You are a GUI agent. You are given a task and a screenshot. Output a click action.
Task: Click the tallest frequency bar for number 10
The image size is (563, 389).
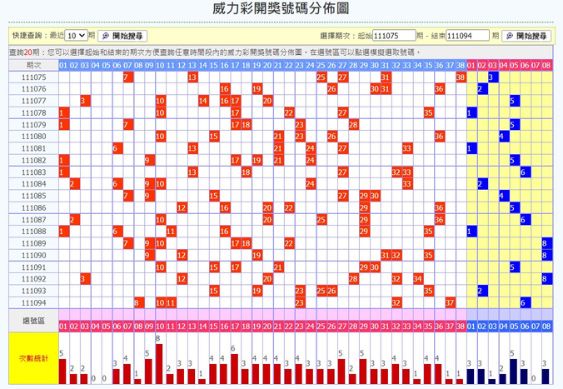tap(159, 364)
